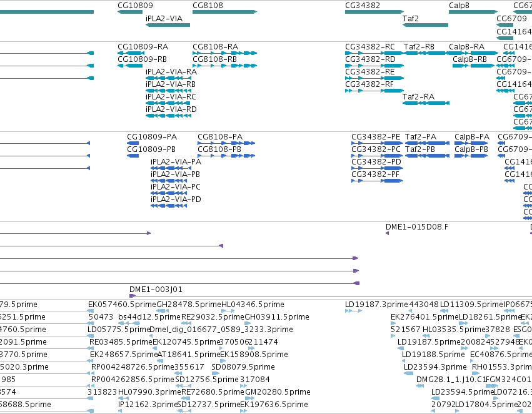The image size is (532, 414).
Task: Click EST AT18641.5prime label
Action: pos(189,355)
